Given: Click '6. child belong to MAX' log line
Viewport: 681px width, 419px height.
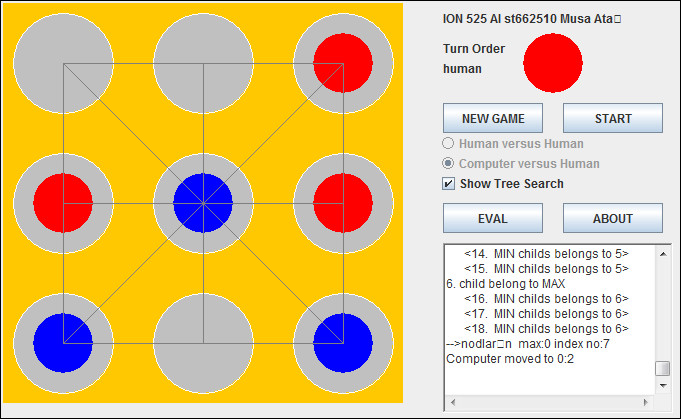Looking at the screenshot, I should [x=506, y=284].
